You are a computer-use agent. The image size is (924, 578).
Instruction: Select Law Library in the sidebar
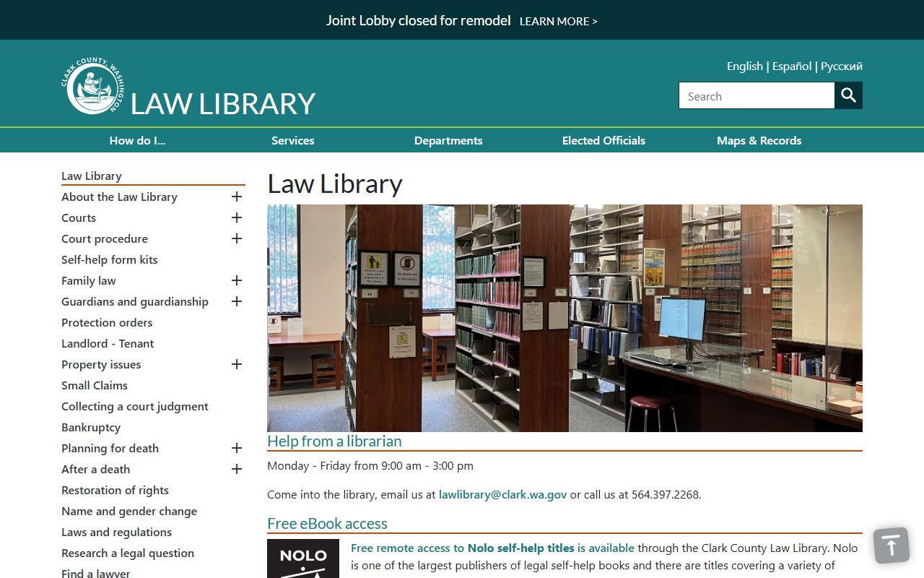[92, 176]
